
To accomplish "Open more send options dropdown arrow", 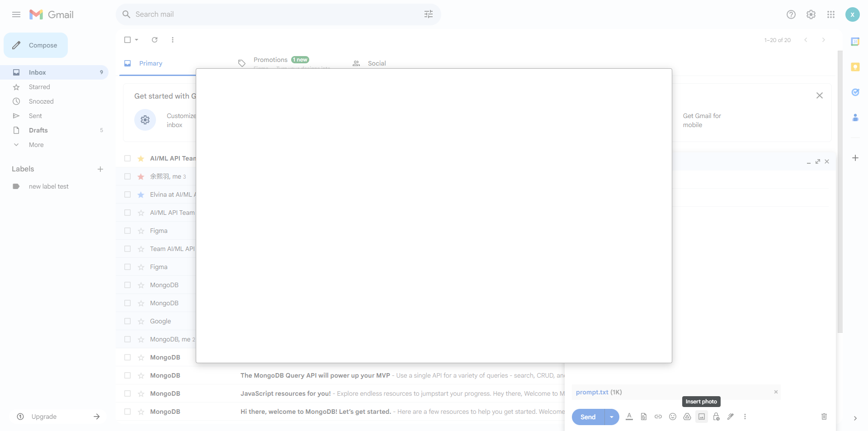I will [x=612, y=417].
